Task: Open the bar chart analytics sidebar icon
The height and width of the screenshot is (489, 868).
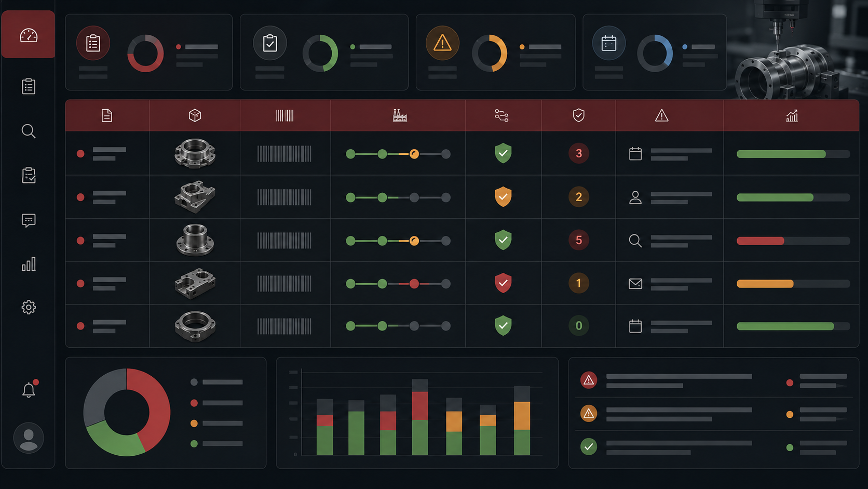Action: 29,264
